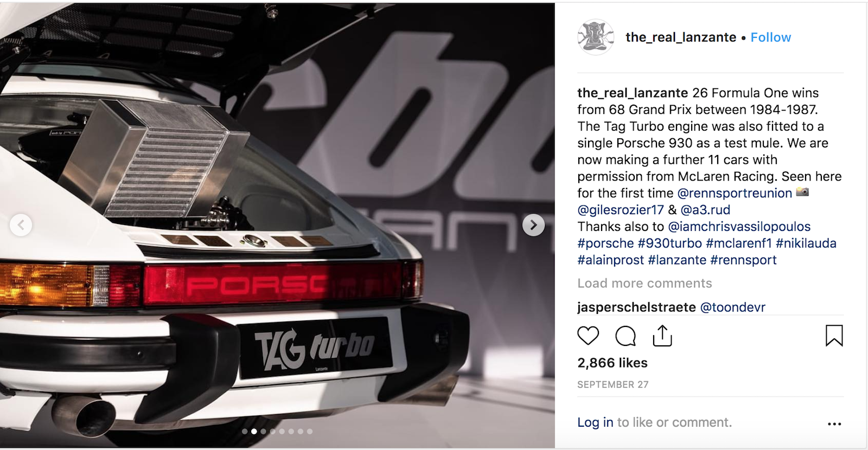Image resolution: width=868 pixels, height=450 pixels.
Task: Open the #mclarenf1 hashtag
Action: point(738,243)
